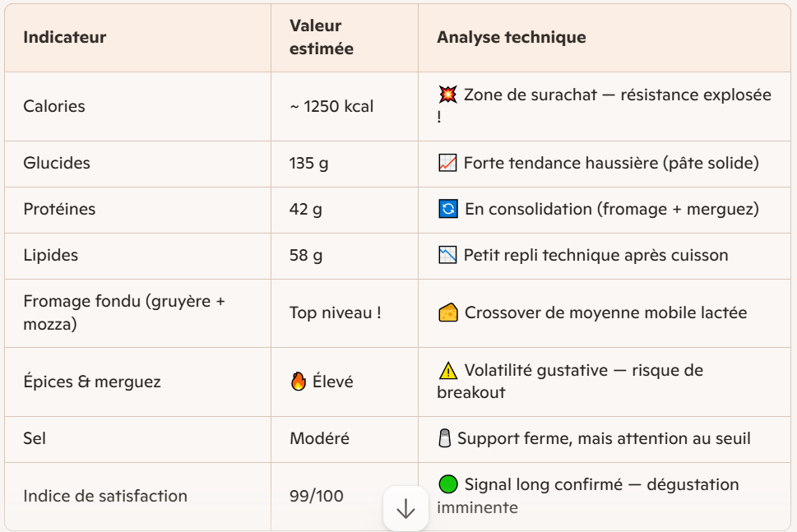Click the 99/100 satisfaction score

316,496
